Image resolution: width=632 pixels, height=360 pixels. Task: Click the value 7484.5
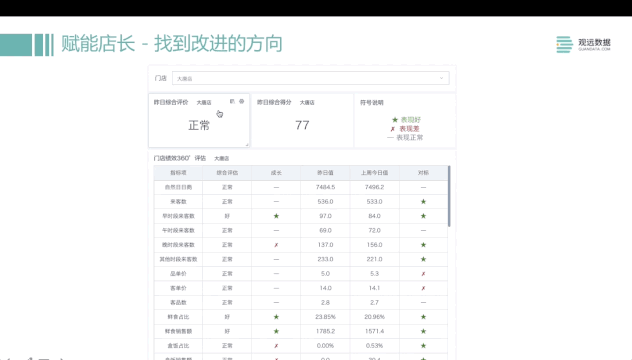(325, 187)
